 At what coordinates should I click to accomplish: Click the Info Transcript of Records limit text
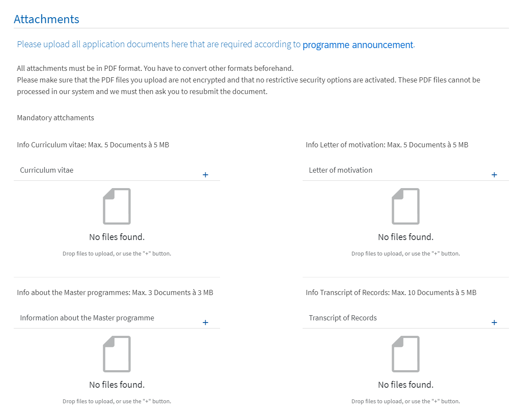(x=391, y=292)
